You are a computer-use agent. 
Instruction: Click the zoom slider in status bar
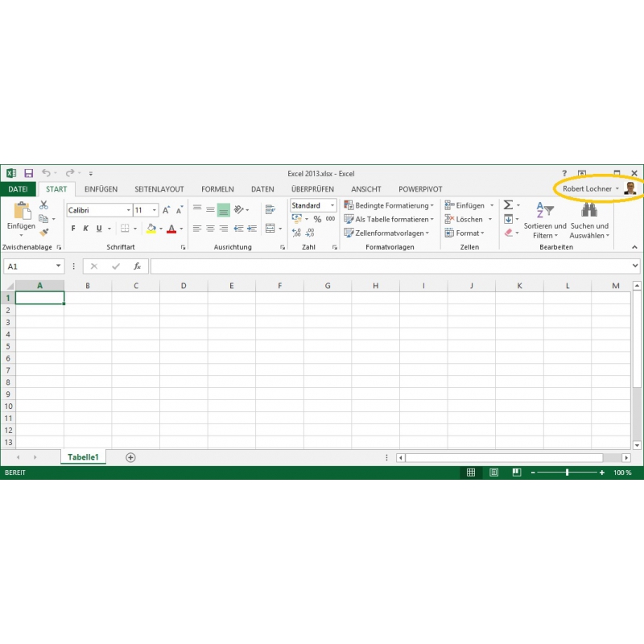568,473
